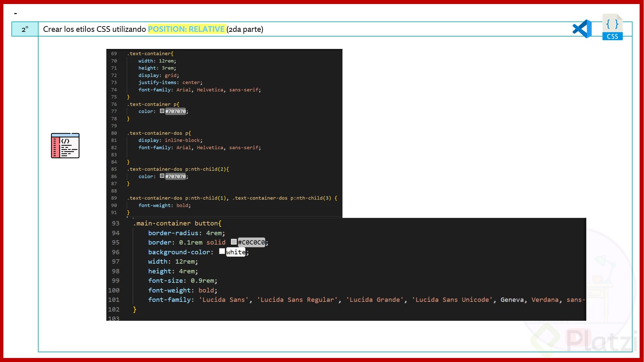Click the #707070 swatch on line 77
The image size is (644, 362).
(162, 111)
